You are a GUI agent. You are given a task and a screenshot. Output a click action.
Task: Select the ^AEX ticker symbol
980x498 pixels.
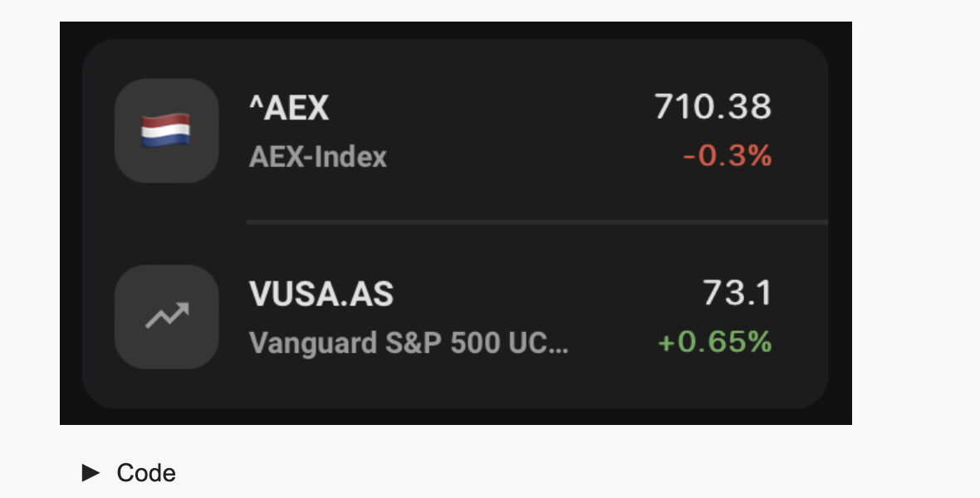pyautogui.click(x=289, y=107)
